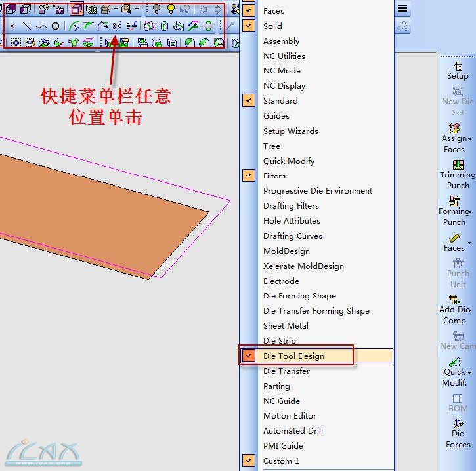Viewport: 476px width, 471px height.
Task: Select the Forming Punch tool
Action: [x=454, y=211]
